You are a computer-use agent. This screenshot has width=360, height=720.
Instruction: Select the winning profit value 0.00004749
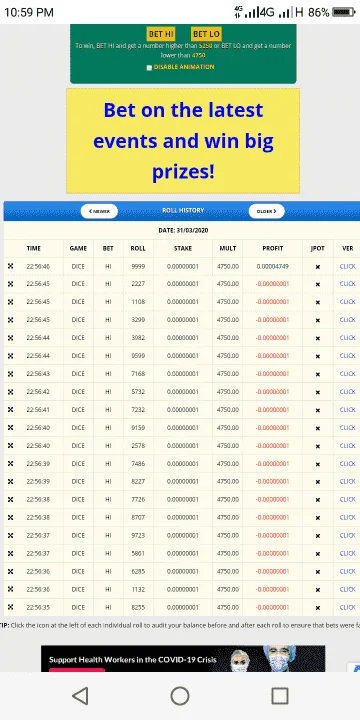tap(273, 266)
